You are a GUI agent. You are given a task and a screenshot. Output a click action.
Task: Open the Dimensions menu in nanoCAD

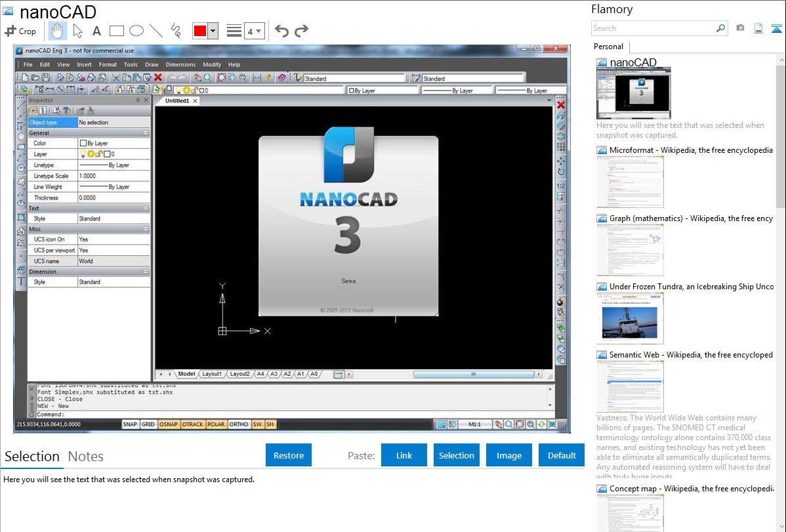point(180,64)
